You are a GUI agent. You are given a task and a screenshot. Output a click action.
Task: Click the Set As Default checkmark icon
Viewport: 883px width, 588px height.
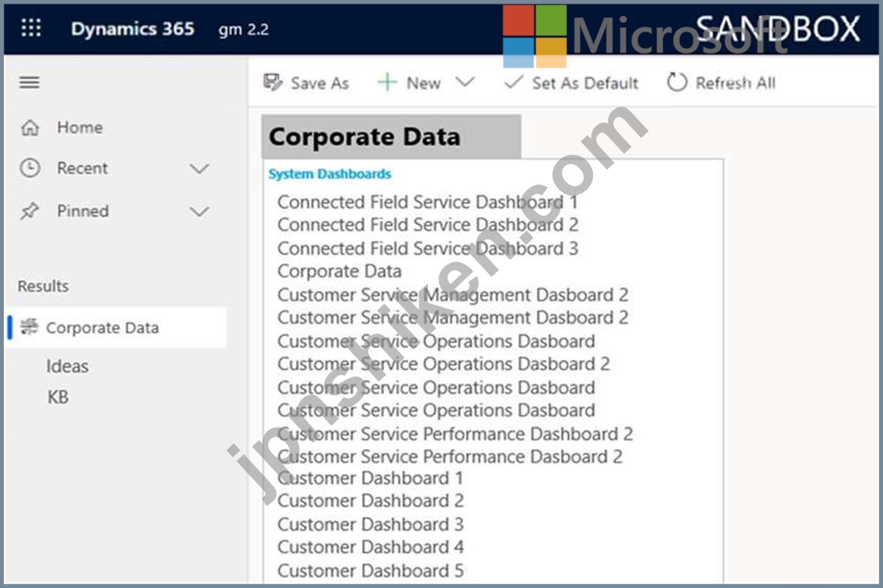pos(513,82)
